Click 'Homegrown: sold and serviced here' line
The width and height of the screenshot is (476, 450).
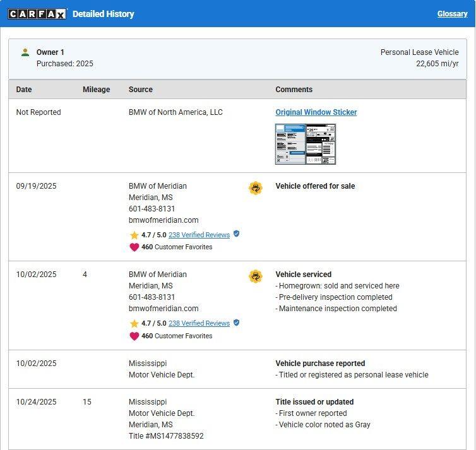click(337, 286)
